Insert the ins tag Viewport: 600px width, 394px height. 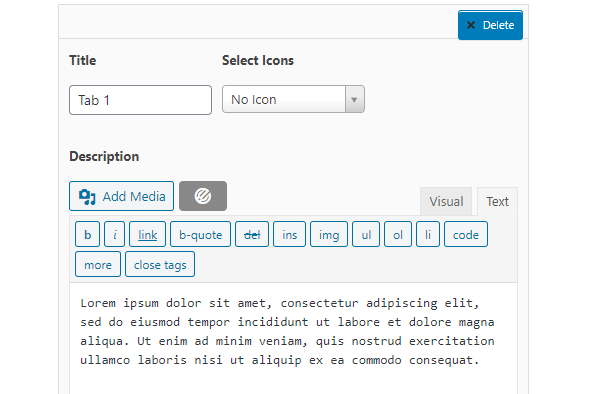[289, 234]
